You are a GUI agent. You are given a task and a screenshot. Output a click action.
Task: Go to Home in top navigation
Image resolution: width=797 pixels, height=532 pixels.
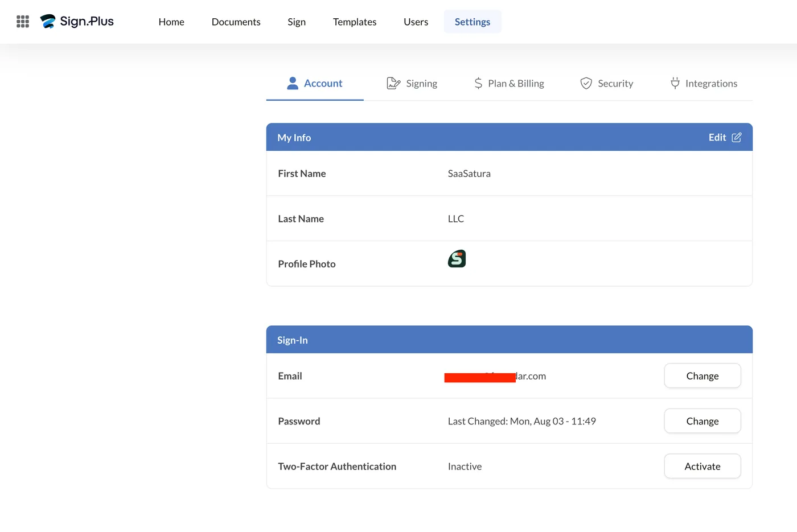tap(171, 22)
